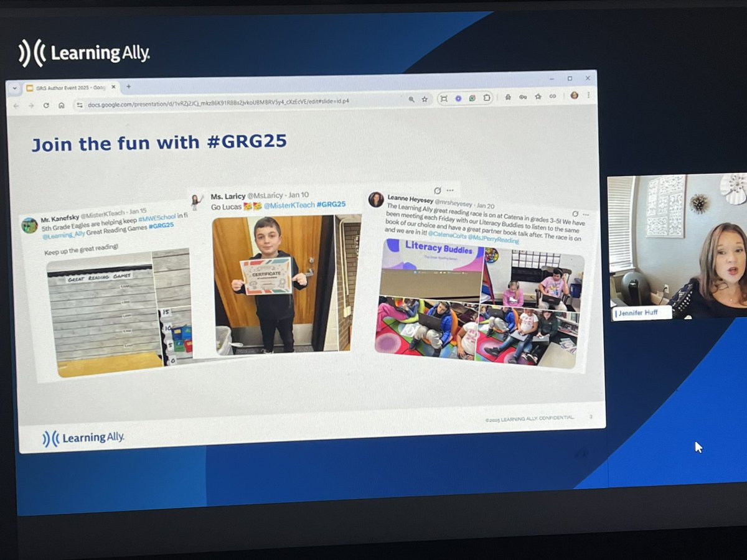Minimize the shared Chrome window

pyautogui.click(x=551, y=80)
